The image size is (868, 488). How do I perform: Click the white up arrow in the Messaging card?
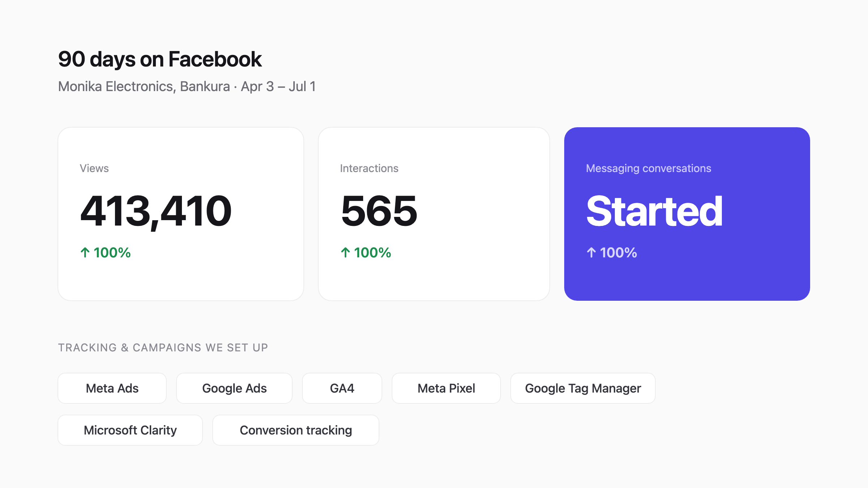click(591, 252)
